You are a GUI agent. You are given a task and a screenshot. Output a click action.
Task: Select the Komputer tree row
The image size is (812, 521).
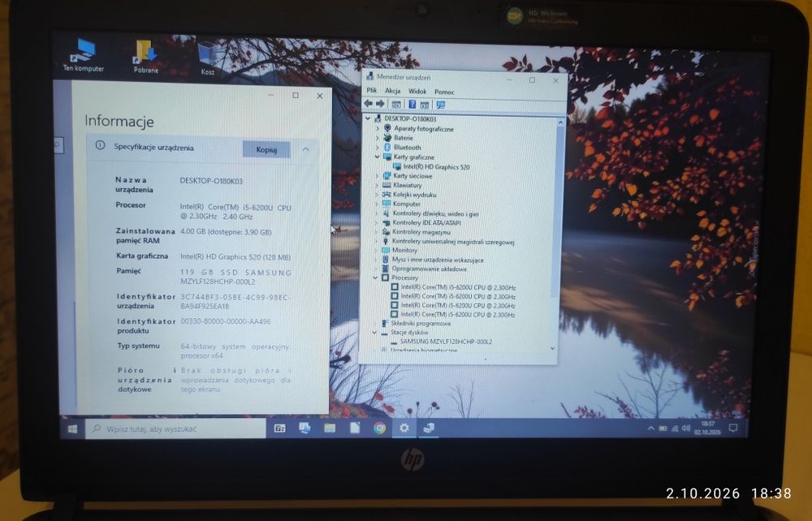coord(401,204)
